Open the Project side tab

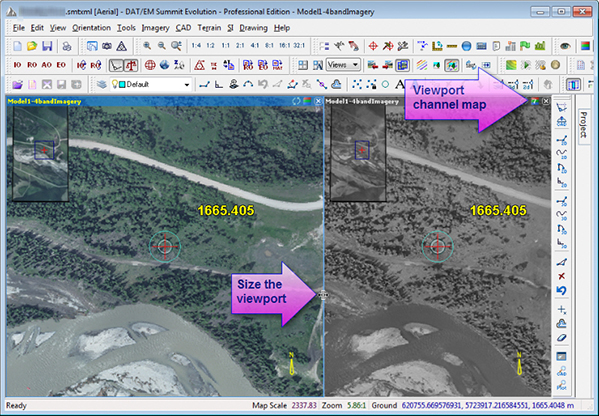click(584, 125)
